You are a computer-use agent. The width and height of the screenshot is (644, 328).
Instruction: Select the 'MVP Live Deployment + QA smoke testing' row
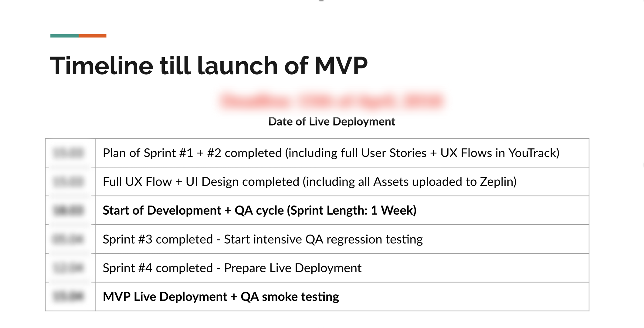221,297
